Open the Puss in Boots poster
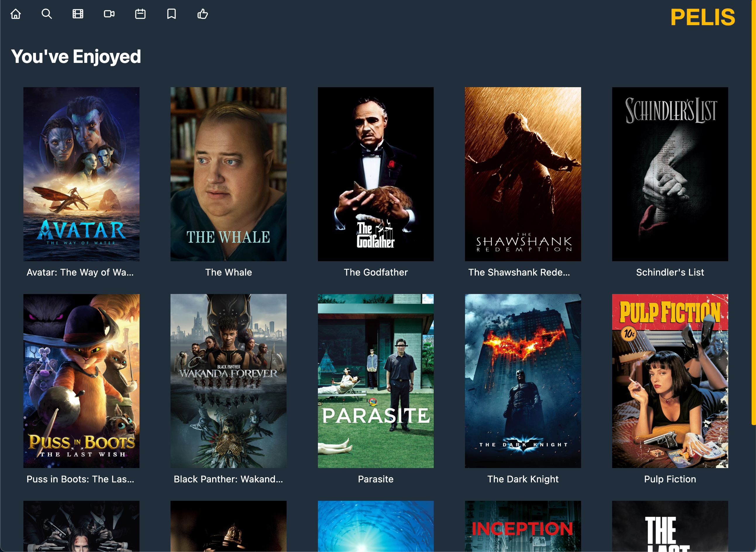The width and height of the screenshot is (756, 552). [x=81, y=381]
